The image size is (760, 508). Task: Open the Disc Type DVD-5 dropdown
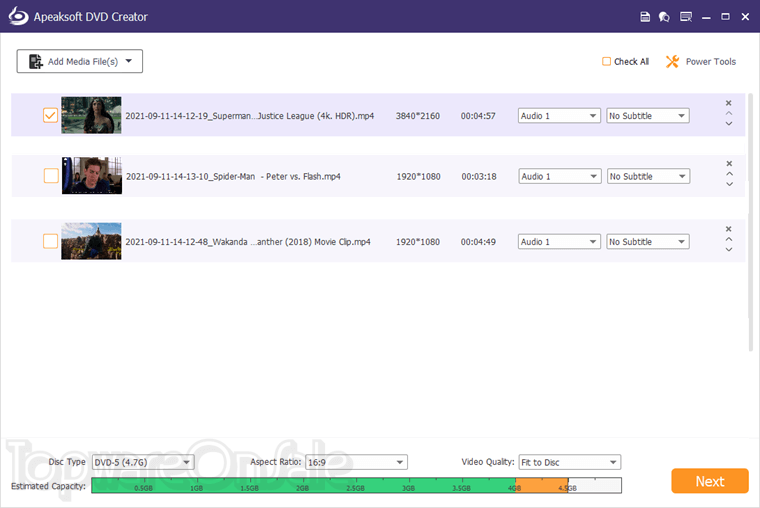click(143, 462)
